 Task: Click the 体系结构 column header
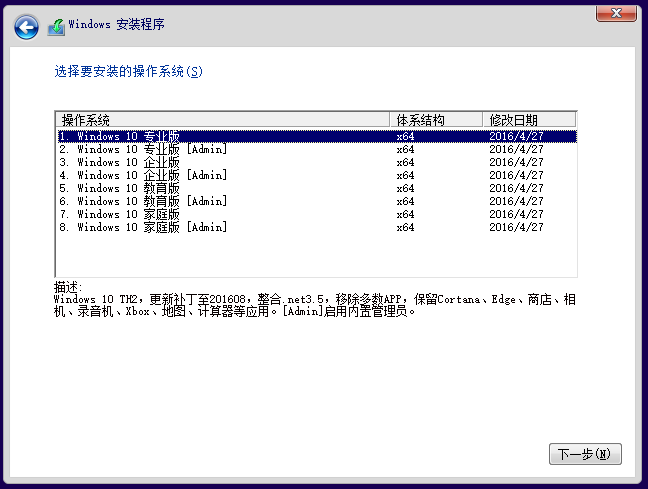pos(436,120)
